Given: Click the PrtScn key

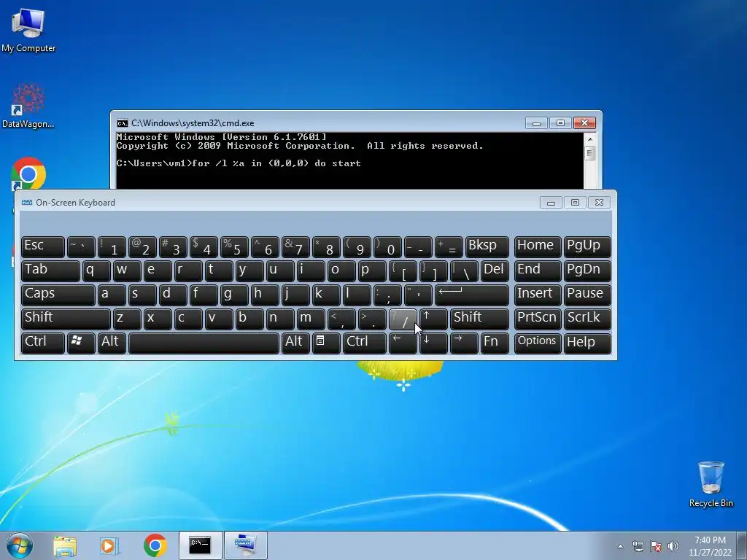Looking at the screenshot, I should click(x=538, y=319).
